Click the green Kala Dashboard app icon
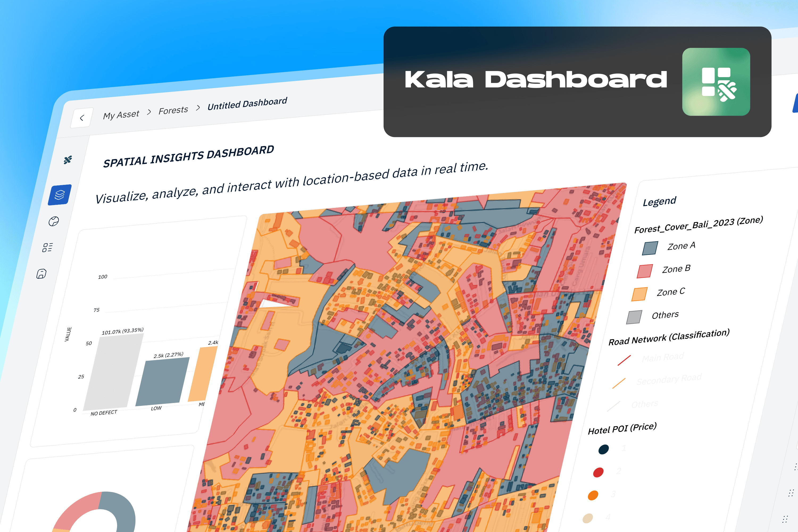Viewport: 798px width, 532px height. pyautogui.click(x=716, y=82)
